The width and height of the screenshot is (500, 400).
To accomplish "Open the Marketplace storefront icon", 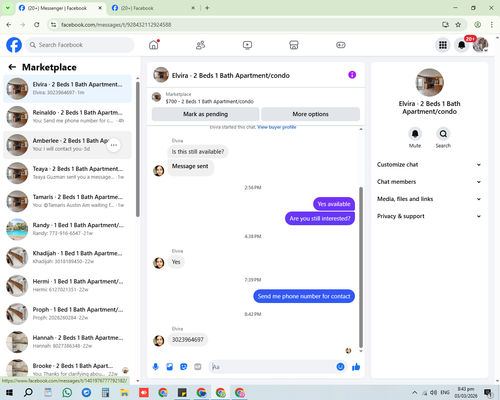I will (294, 45).
